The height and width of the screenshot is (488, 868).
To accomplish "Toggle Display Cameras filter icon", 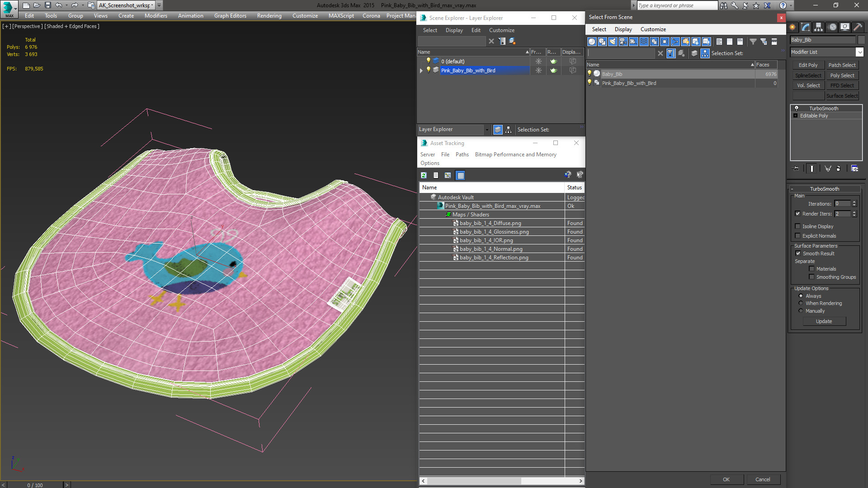I will (x=623, y=42).
